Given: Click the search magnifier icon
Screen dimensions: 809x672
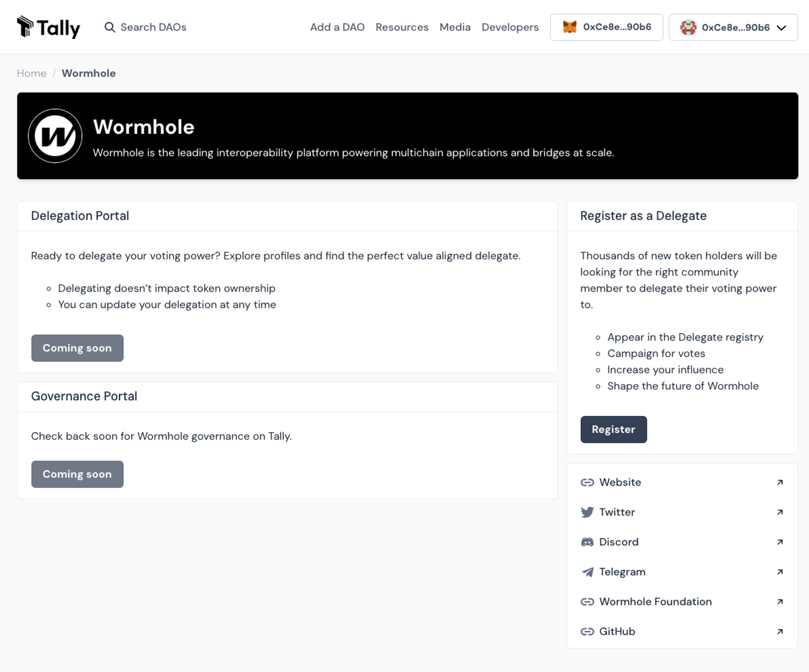Looking at the screenshot, I should pos(110,27).
